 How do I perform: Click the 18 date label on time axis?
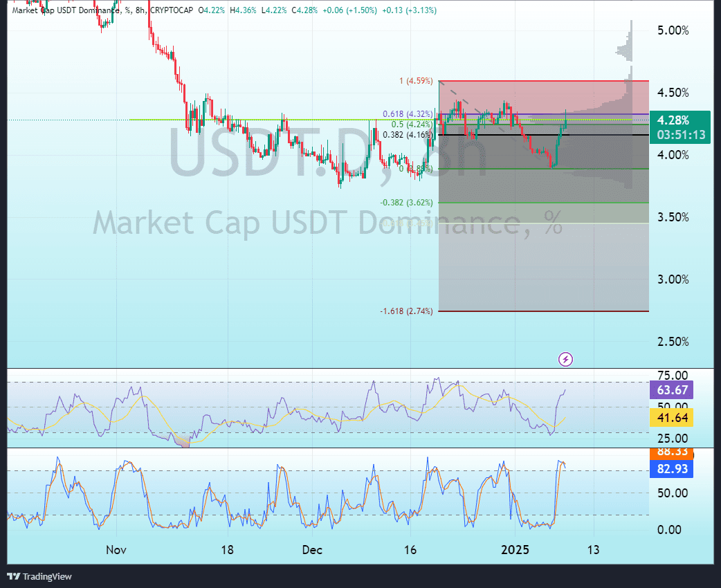[227, 550]
